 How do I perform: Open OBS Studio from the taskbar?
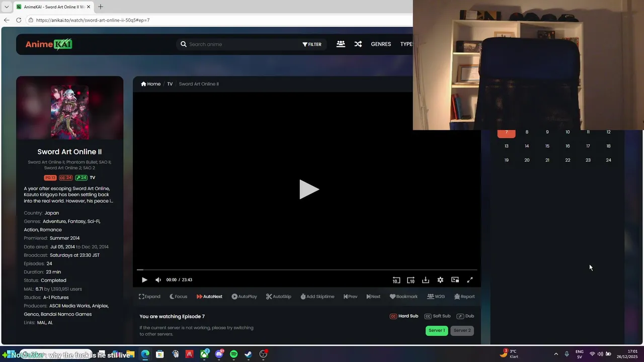[263, 354]
